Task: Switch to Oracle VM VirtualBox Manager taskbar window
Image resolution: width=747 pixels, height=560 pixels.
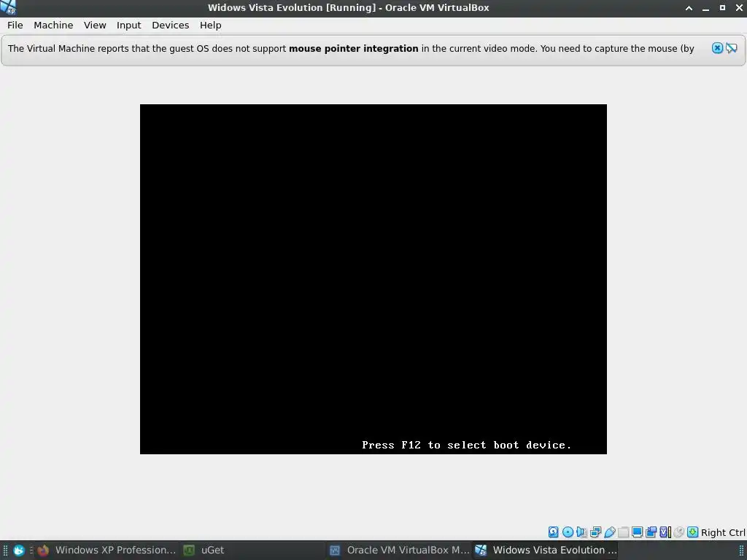Action: point(399,550)
